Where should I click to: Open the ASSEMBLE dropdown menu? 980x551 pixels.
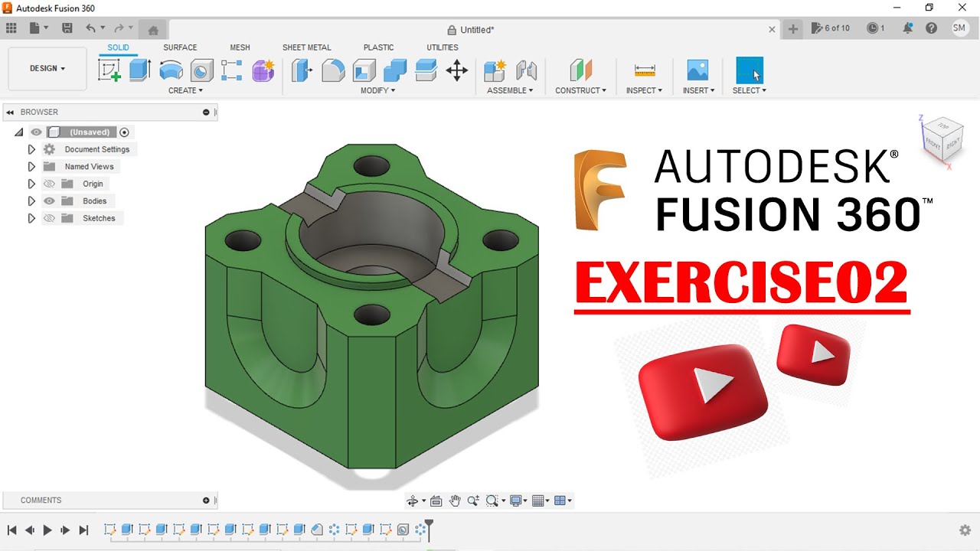(x=511, y=90)
